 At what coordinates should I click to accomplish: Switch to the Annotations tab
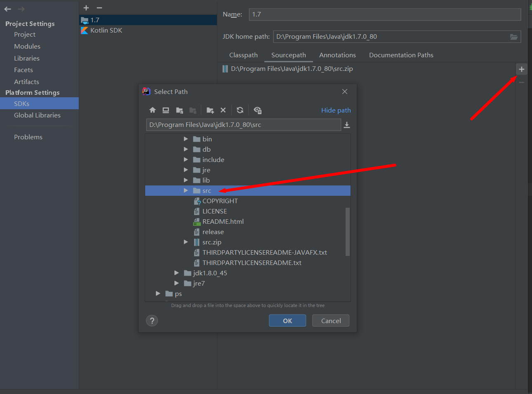[337, 55]
